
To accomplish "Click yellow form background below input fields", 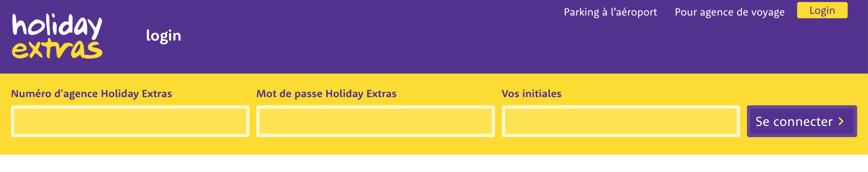I will (373, 146).
